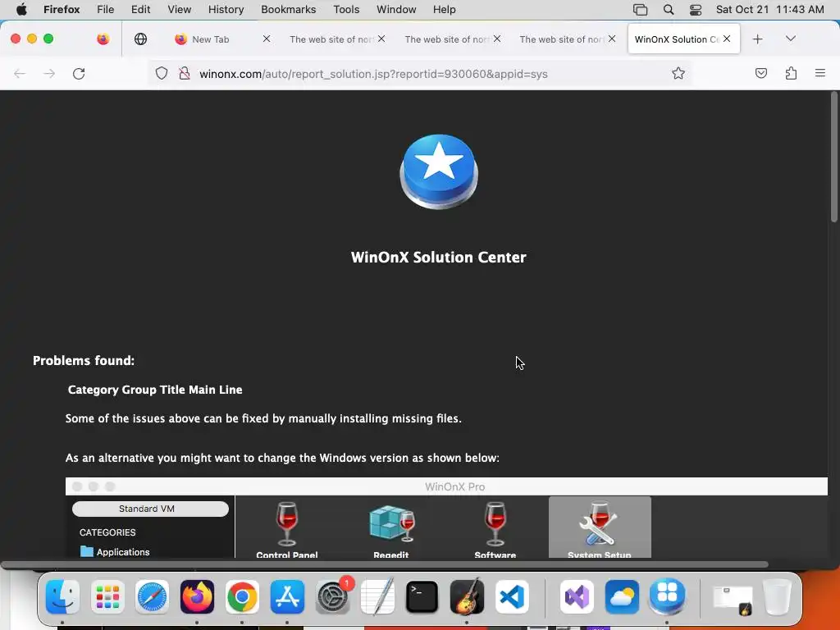Open the Standard VM dropdown
Screen dimensions: 840x630
point(150,509)
